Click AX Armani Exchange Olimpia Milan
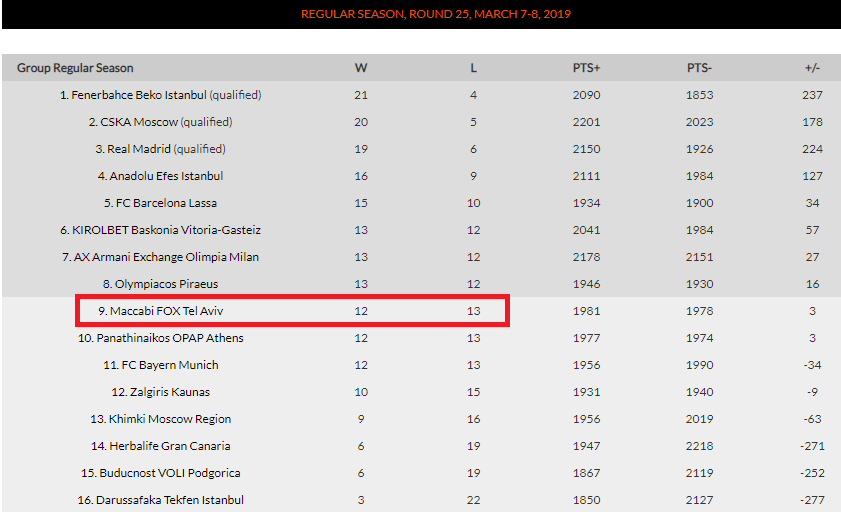The width and height of the screenshot is (841, 512). [166, 257]
